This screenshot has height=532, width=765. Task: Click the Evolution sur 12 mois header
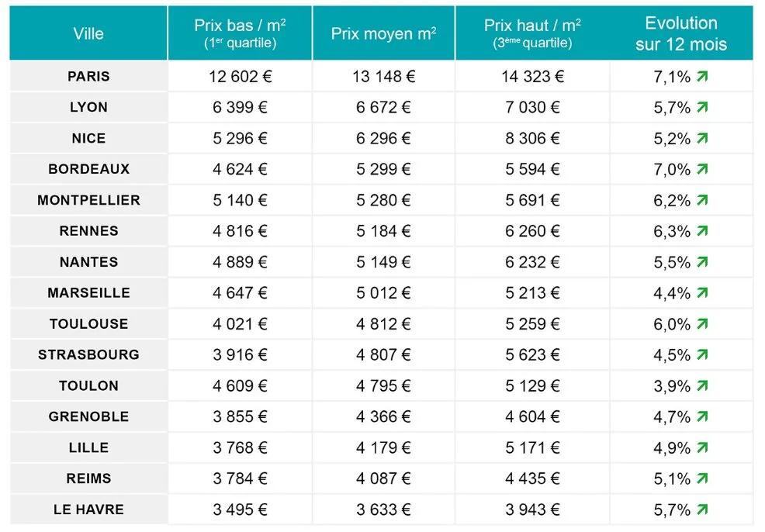[681, 33]
